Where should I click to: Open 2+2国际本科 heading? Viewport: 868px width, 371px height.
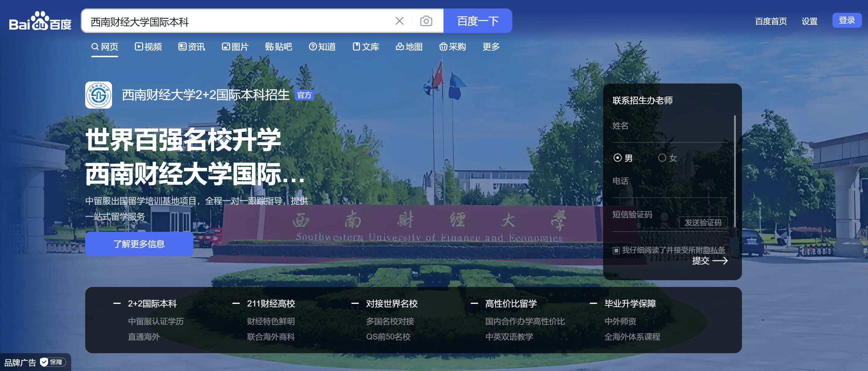pos(152,304)
